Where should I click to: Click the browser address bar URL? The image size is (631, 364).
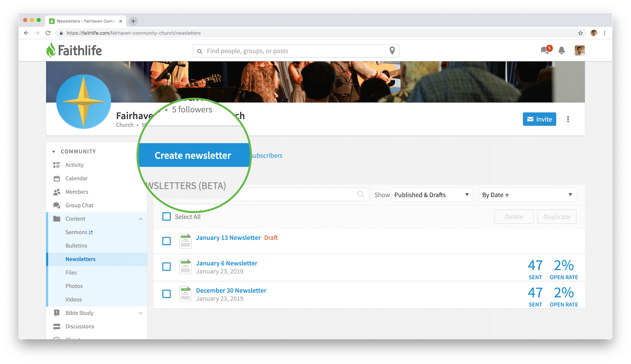point(133,33)
